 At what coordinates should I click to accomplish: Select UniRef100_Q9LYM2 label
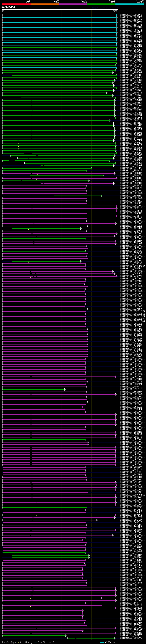tap(131, 125)
